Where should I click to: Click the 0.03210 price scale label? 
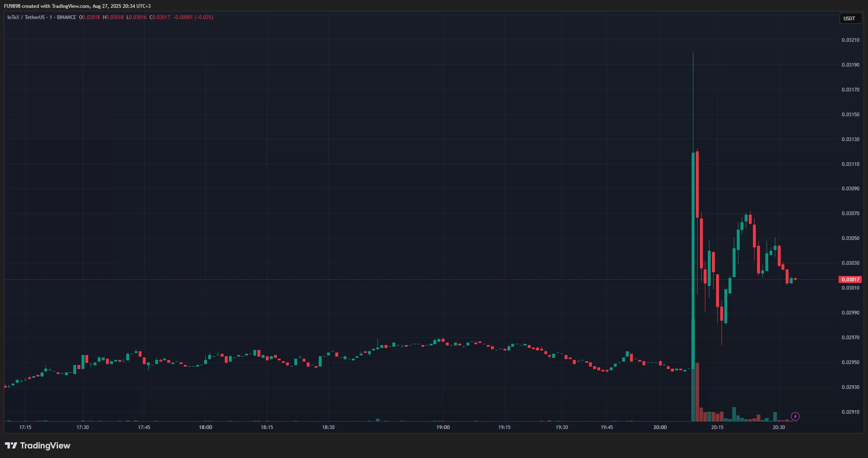[x=850, y=40]
